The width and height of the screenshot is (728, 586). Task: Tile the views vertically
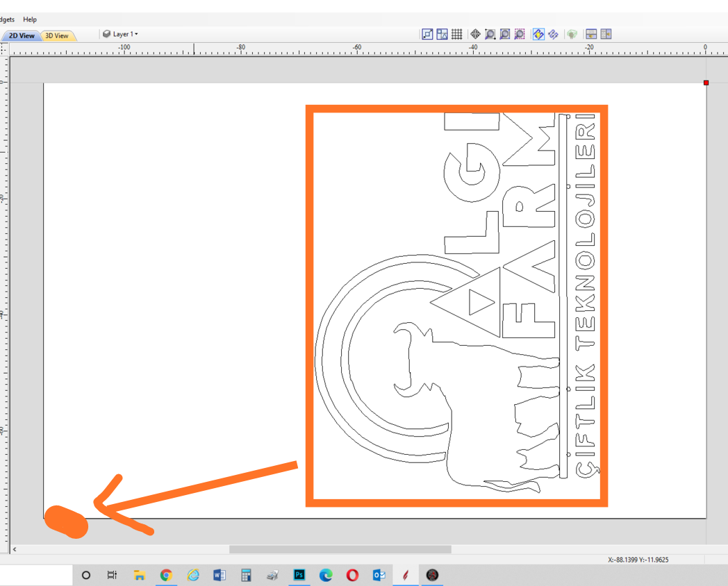pyautogui.click(x=606, y=34)
